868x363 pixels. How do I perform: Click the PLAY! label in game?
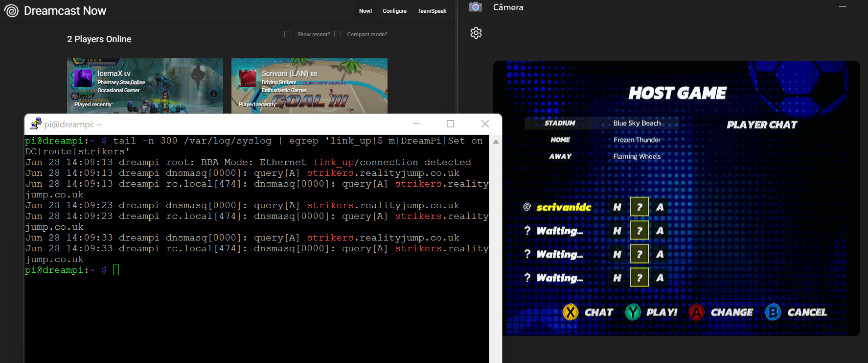click(662, 312)
